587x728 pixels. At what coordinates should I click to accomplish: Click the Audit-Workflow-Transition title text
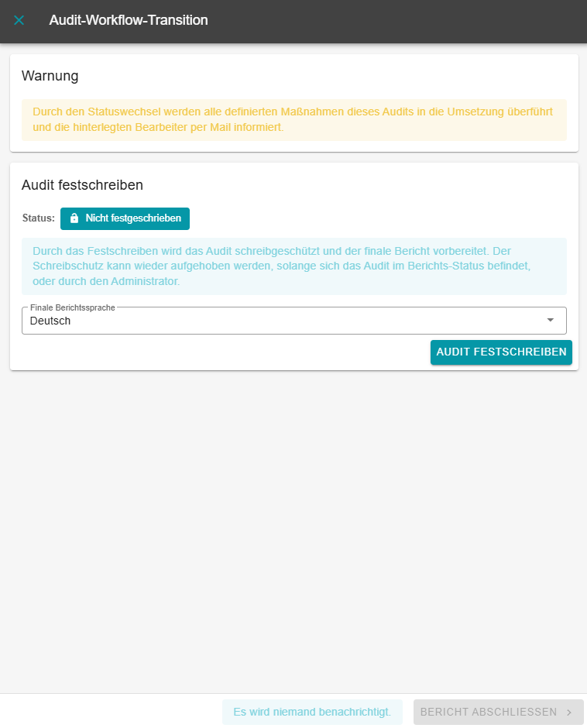[x=129, y=20]
